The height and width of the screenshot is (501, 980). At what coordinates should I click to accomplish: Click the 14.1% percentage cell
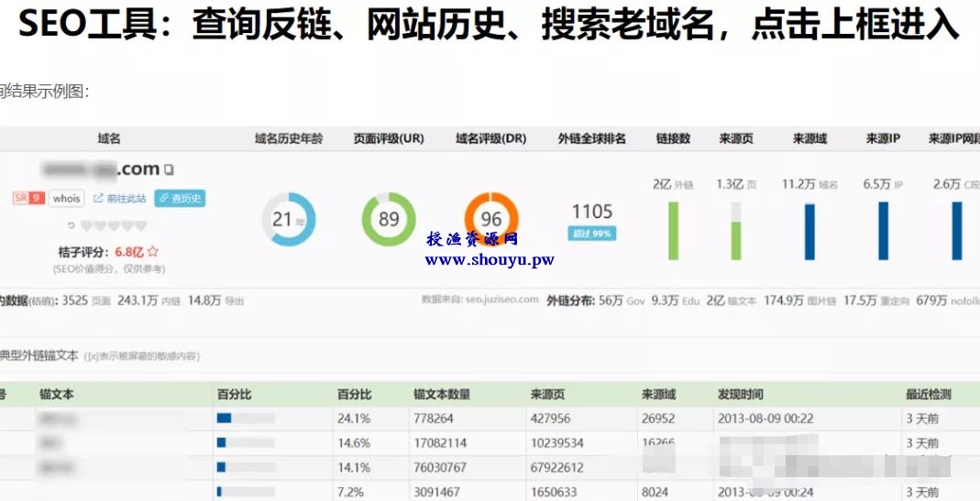(354, 467)
